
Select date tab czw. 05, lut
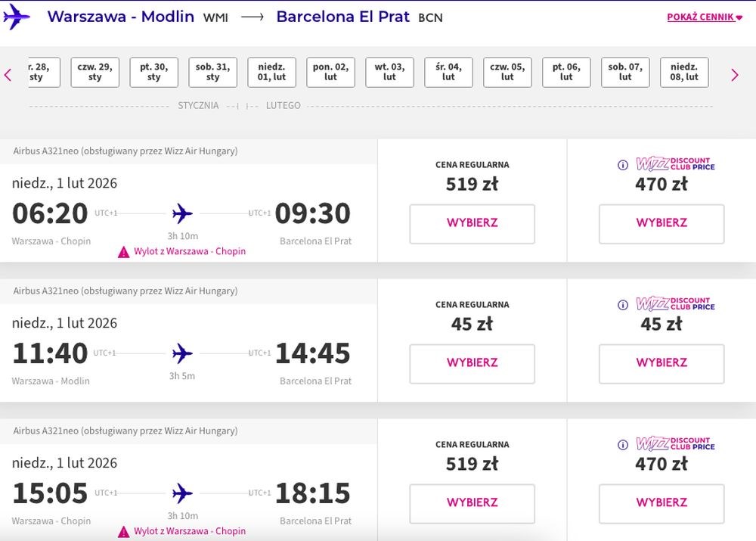click(x=507, y=72)
